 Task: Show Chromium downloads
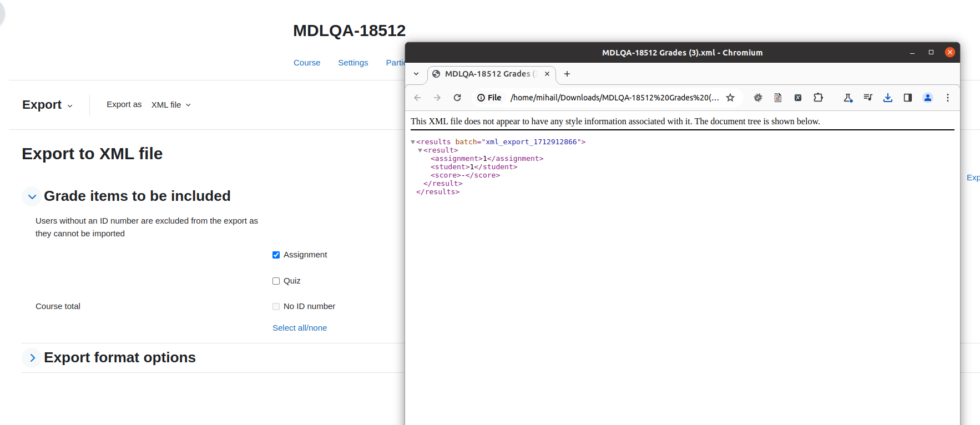click(x=888, y=98)
